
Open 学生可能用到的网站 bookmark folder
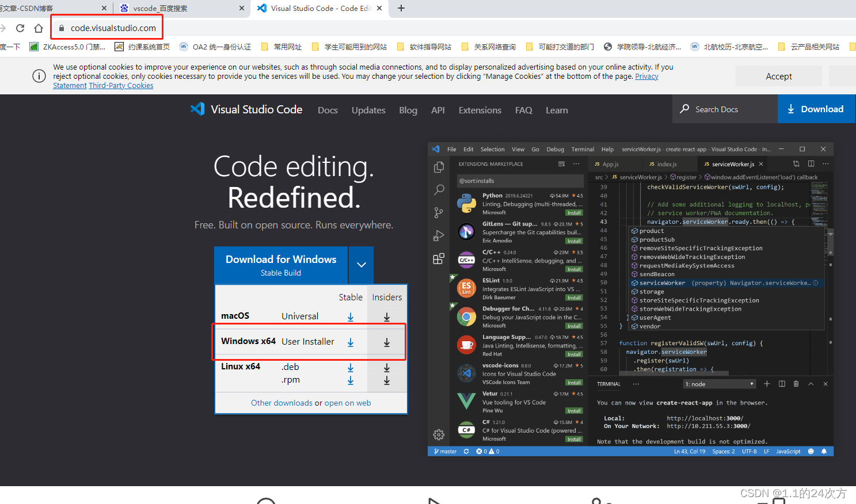(349, 47)
